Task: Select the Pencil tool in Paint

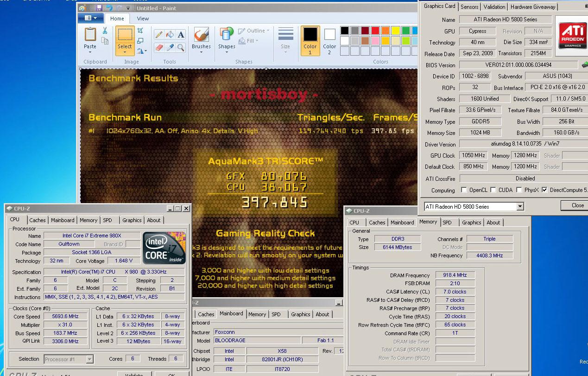Action: [159, 35]
